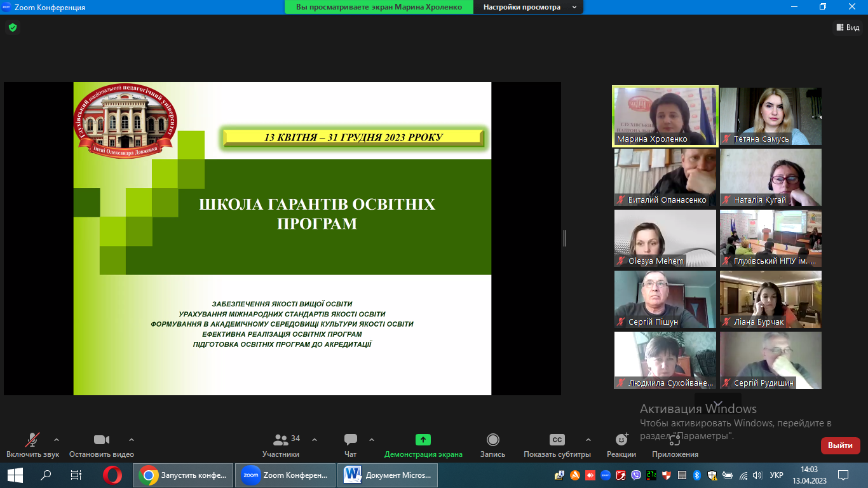Switch to Zoom Конференция taskbar window
Image resolution: width=868 pixels, height=488 pixels.
[285, 475]
